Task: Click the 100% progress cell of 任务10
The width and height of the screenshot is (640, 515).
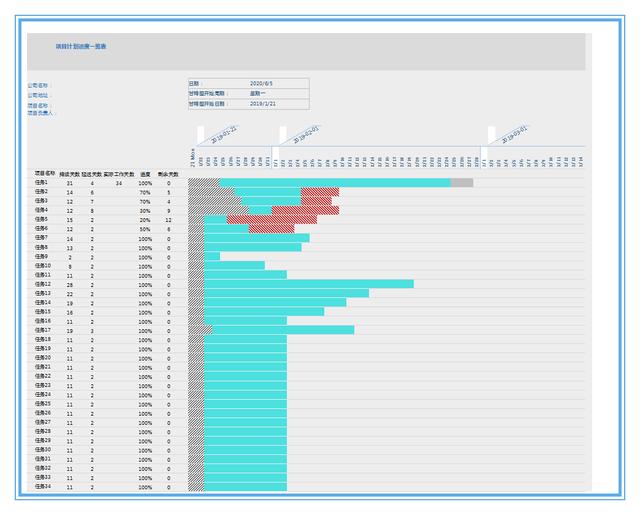Action: pos(145,267)
